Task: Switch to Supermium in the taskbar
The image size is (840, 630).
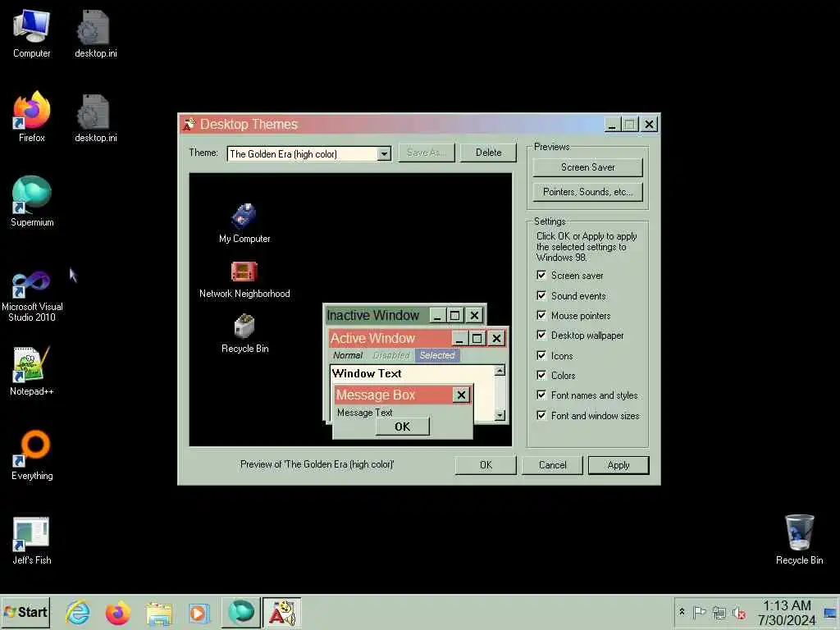Action: (x=241, y=612)
